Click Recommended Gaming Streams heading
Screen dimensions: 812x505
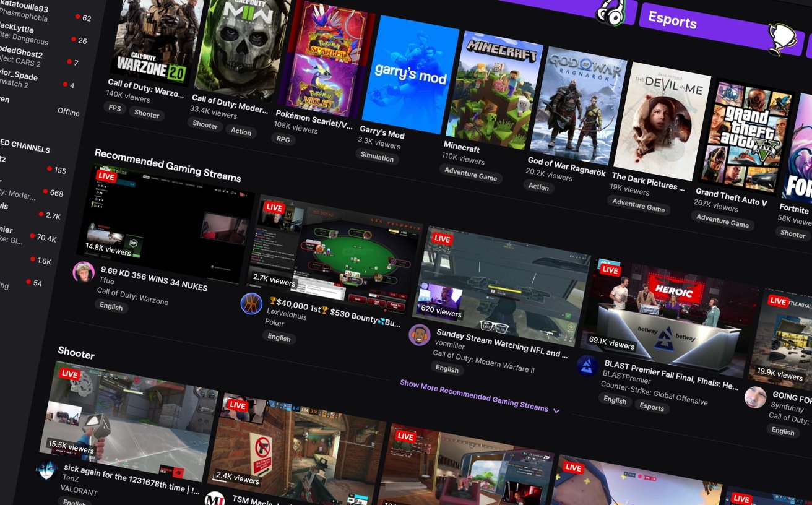(167, 165)
